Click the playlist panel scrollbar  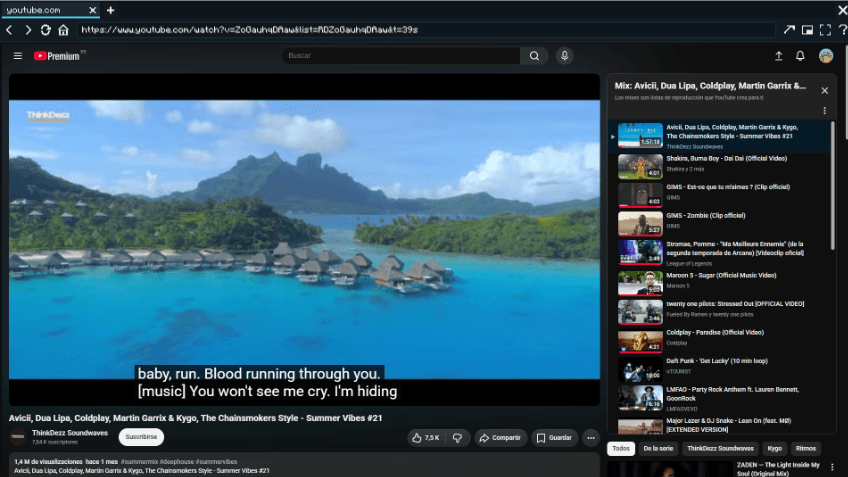coord(832,186)
